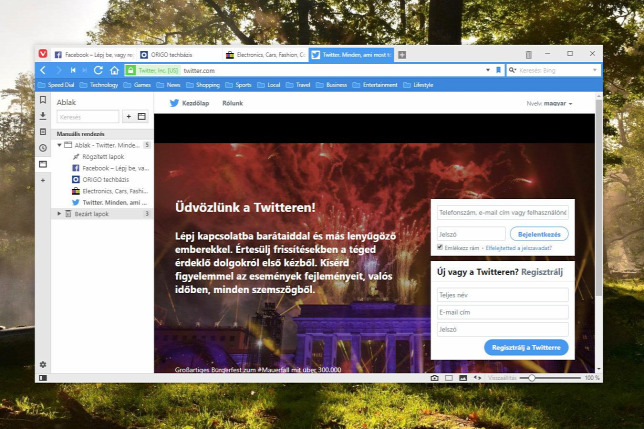
Task: Go to the home page icon
Action: pos(115,70)
